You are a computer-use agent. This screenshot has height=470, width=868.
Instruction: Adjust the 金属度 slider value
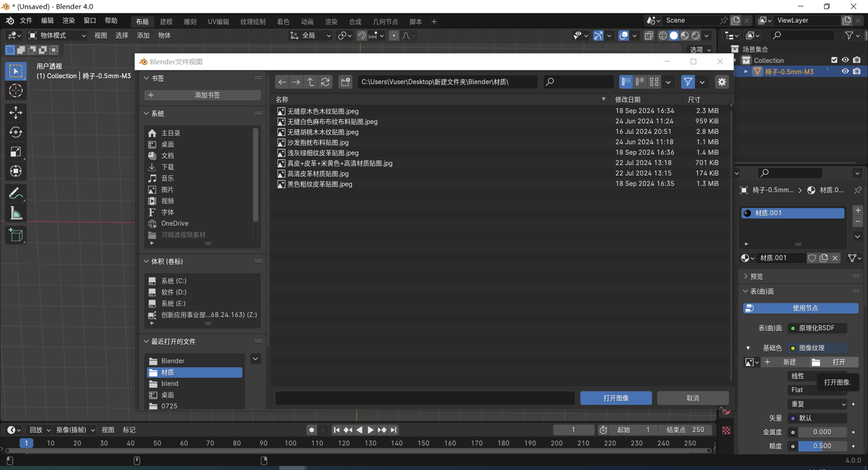[x=822, y=432]
